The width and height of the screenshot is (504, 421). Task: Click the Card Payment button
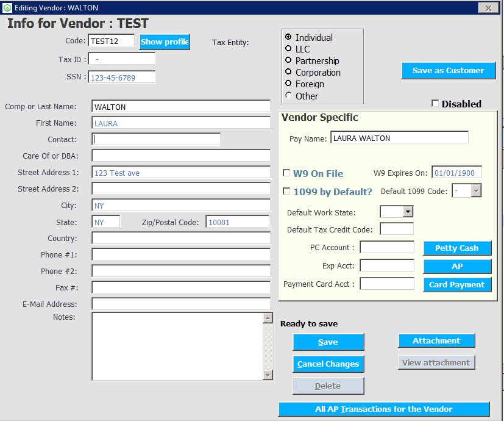(456, 285)
